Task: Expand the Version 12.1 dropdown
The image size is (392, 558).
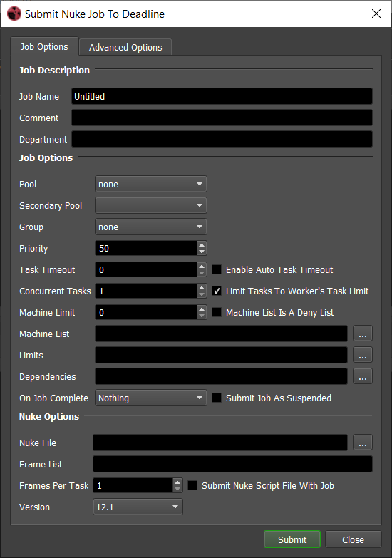Action: click(138, 507)
